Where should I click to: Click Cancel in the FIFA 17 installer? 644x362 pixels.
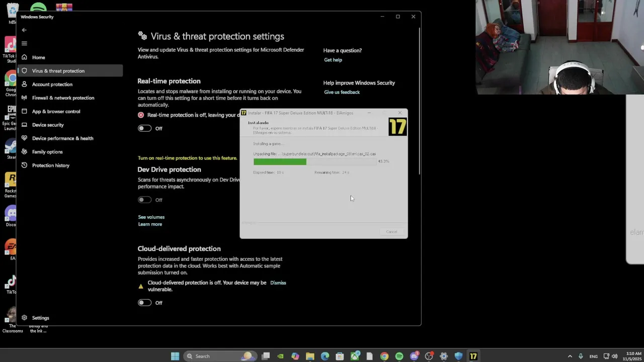(391, 232)
